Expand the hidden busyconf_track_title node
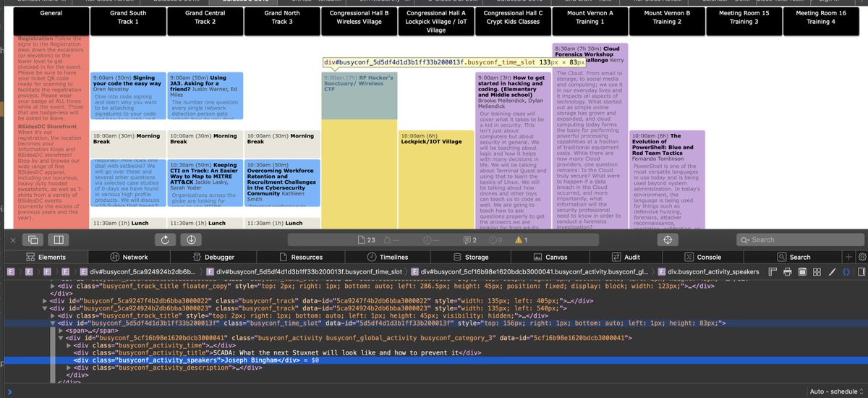This screenshot has width=868, height=398. point(52,316)
